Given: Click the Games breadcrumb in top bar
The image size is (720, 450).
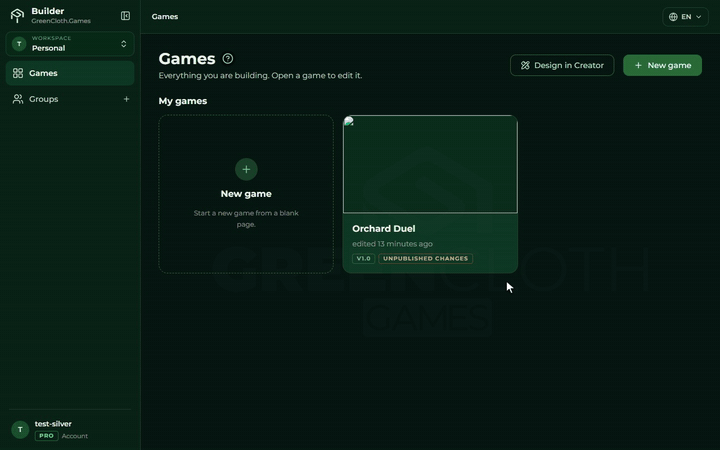Looking at the screenshot, I should point(165,17).
